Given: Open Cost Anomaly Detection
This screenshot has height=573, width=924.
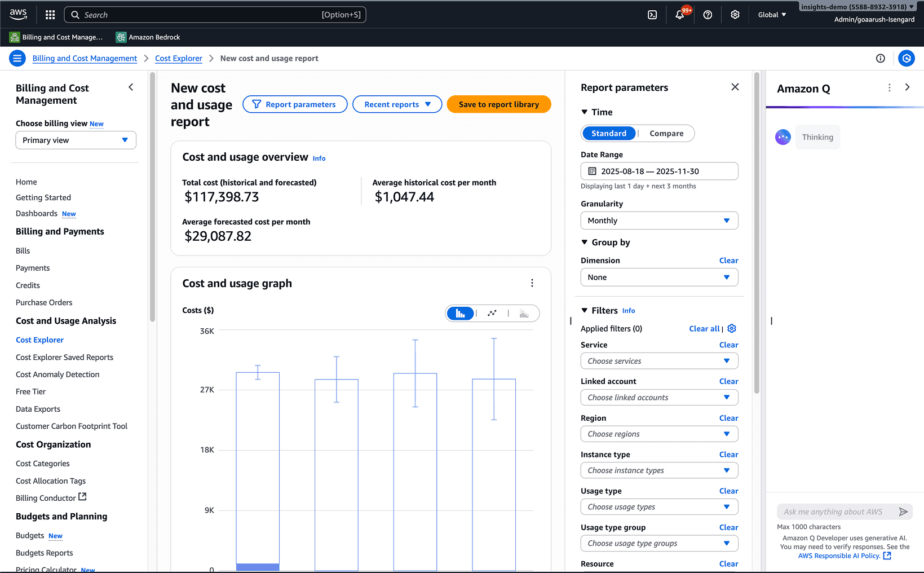Looking at the screenshot, I should tap(58, 374).
